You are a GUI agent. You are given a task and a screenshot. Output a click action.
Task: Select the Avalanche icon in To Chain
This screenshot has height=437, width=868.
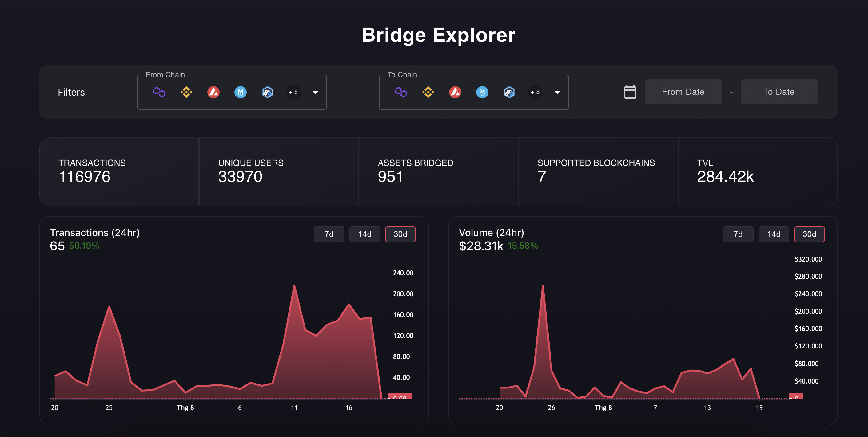[x=455, y=92]
